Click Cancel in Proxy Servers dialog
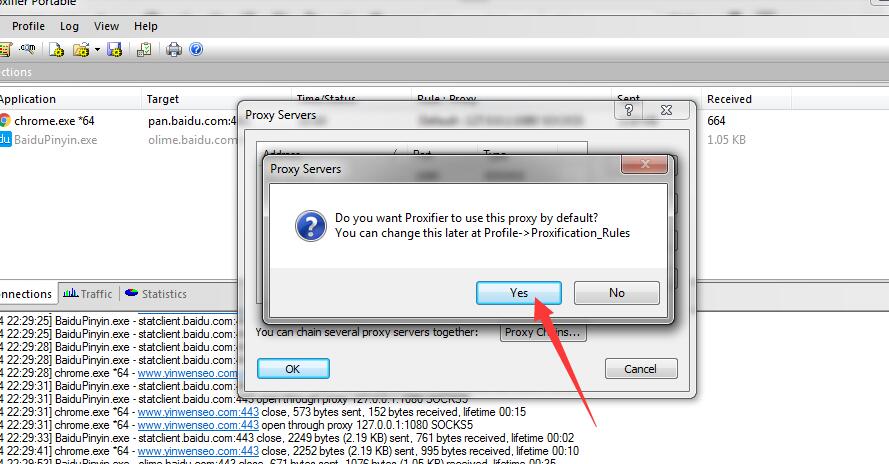The image size is (889, 464). (641, 369)
